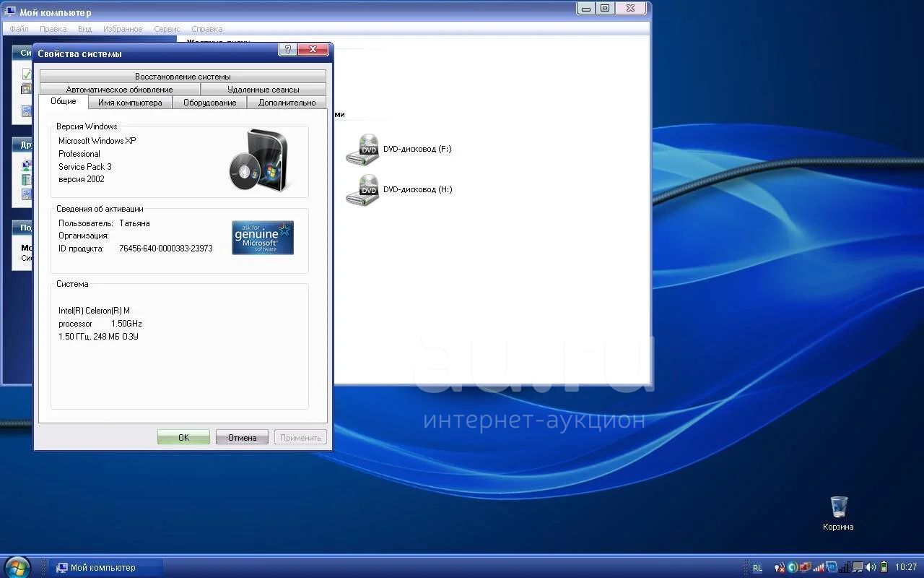Image resolution: width=924 pixels, height=578 pixels.
Task: Open 'Справка' menu in My Computer
Action: [207, 29]
